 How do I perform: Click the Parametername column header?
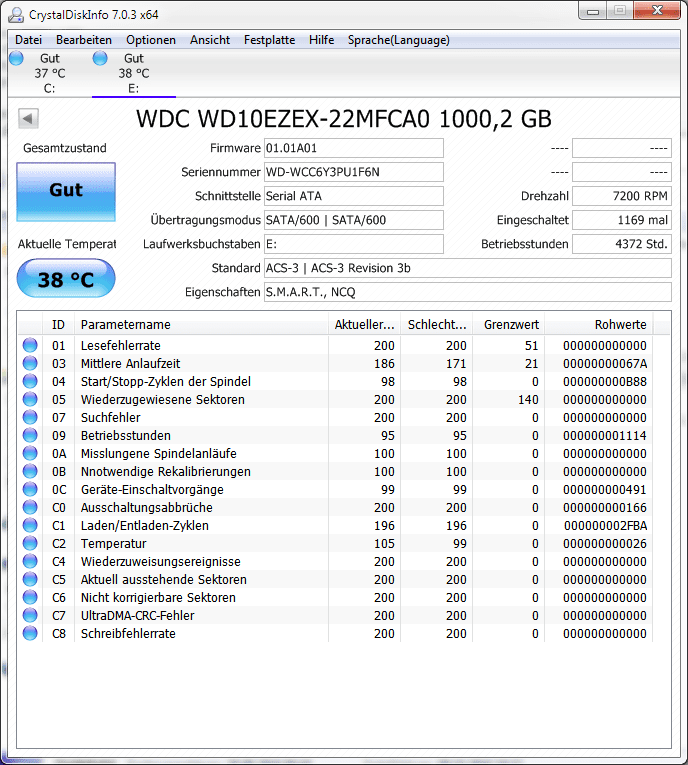tap(201, 324)
